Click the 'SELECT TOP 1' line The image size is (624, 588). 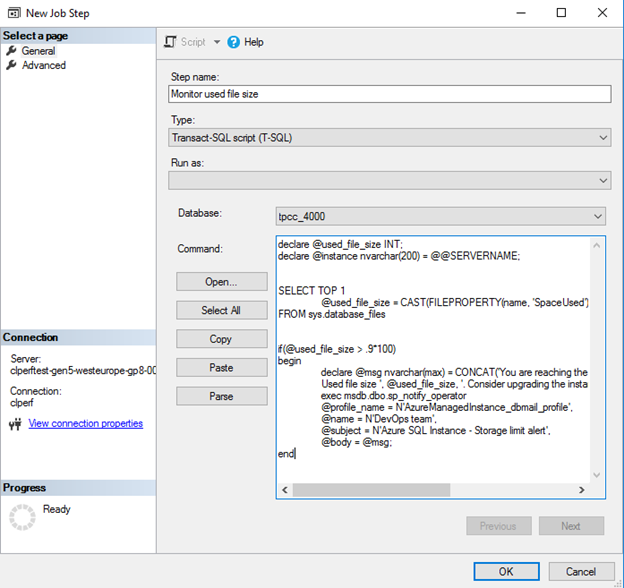pos(312,291)
